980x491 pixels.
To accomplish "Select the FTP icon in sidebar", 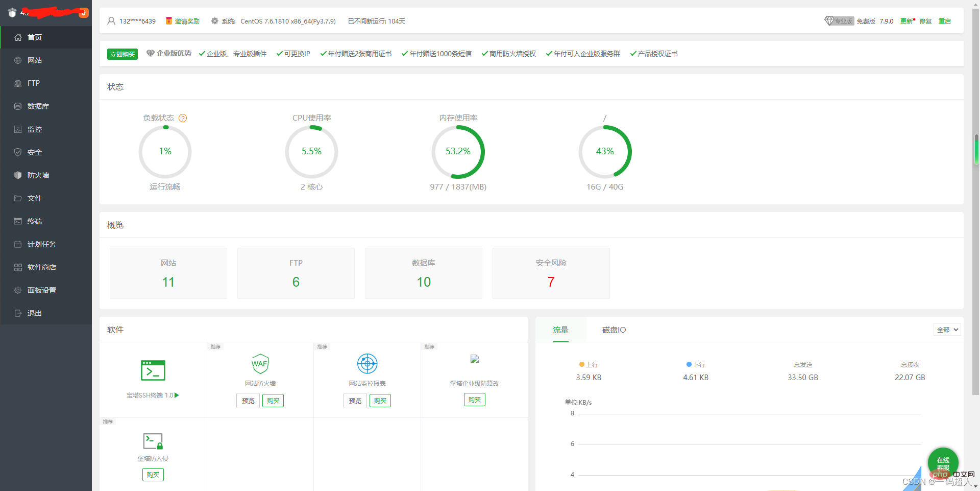I will click(x=18, y=83).
